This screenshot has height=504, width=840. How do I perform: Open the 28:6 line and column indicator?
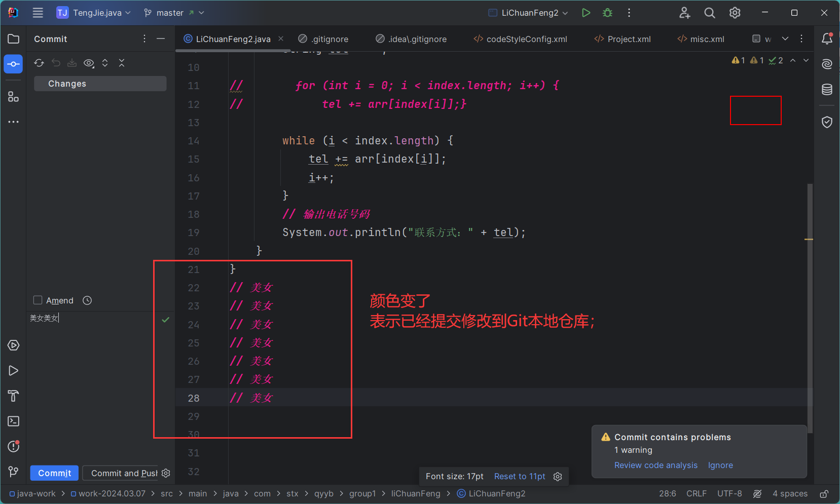pos(668,493)
